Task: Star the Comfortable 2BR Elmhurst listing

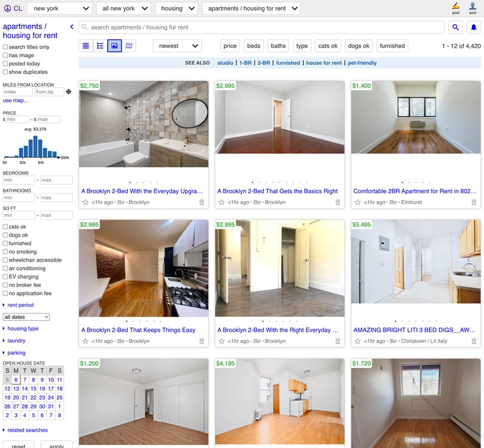Action: coord(358,202)
